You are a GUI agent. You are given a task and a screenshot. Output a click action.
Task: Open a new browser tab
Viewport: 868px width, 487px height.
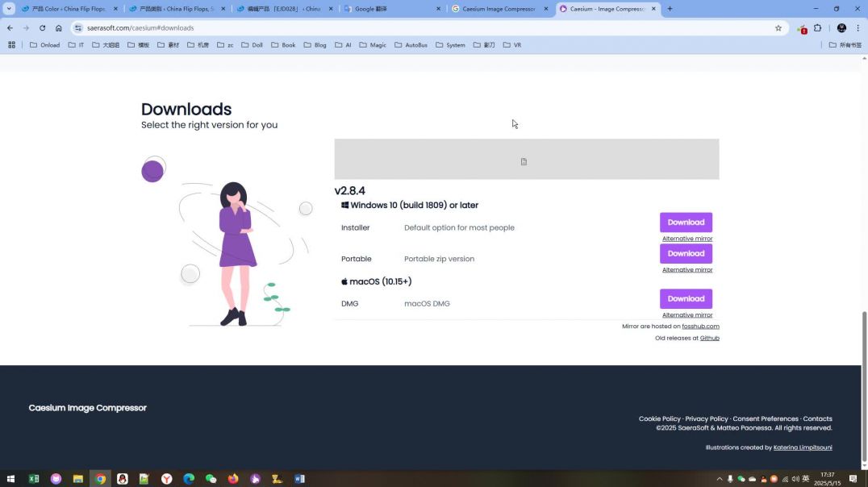pyautogui.click(x=670, y=9)
